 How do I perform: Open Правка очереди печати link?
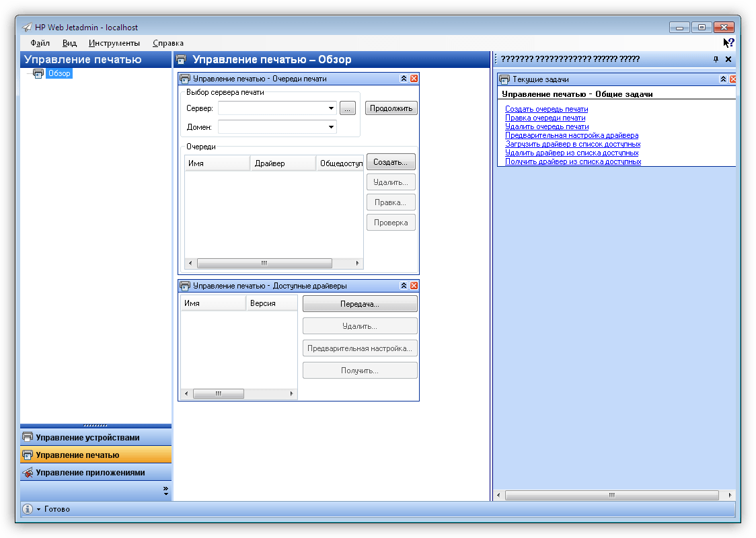tap(545, 118)
